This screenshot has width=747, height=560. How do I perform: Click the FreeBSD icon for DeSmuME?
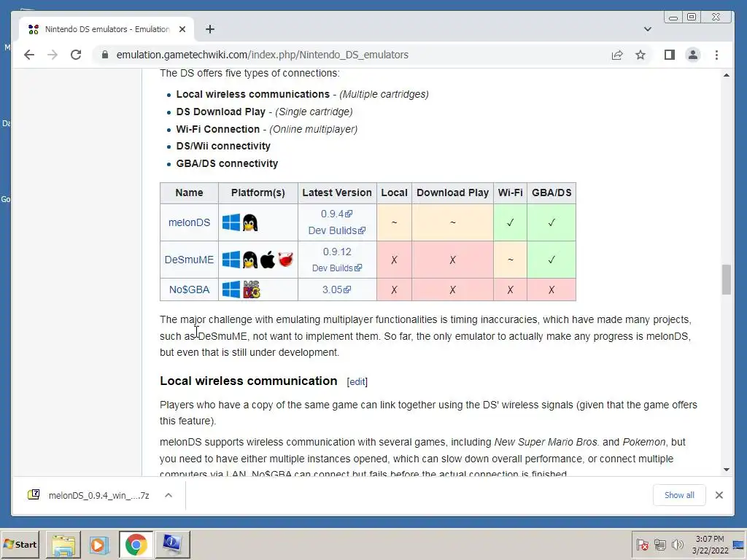[x=285, y=259]
